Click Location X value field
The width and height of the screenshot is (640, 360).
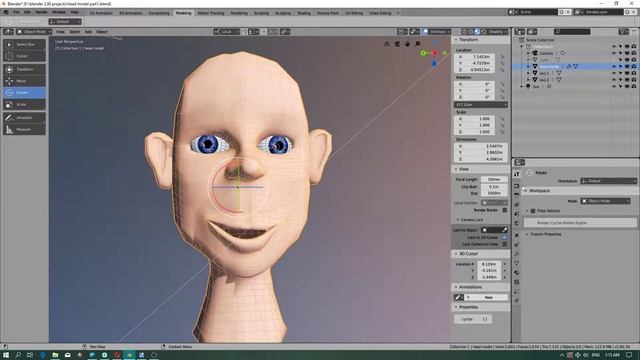tap(475, 57)
